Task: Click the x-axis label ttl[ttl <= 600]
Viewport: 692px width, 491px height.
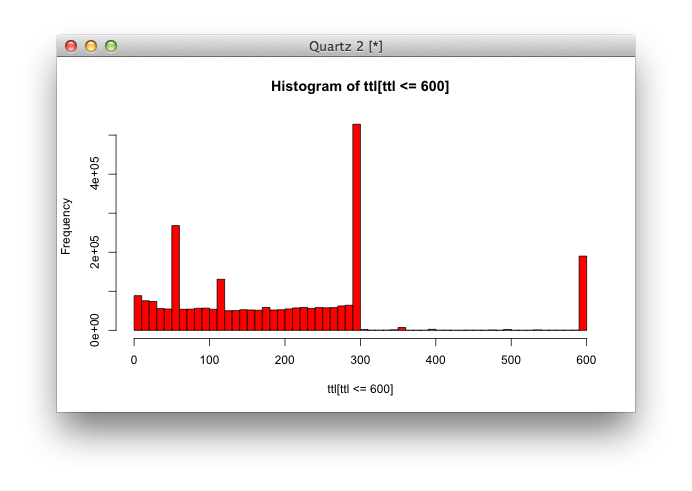Action: [360, 388]
